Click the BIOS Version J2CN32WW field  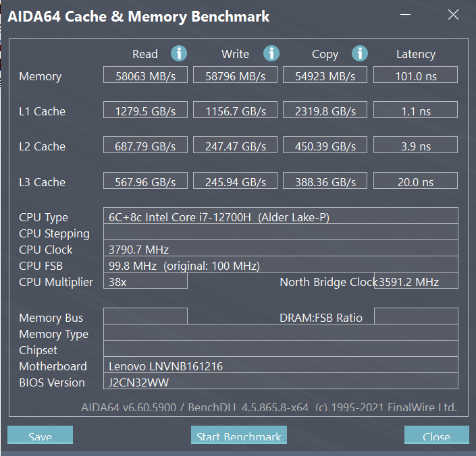point(280,382)
